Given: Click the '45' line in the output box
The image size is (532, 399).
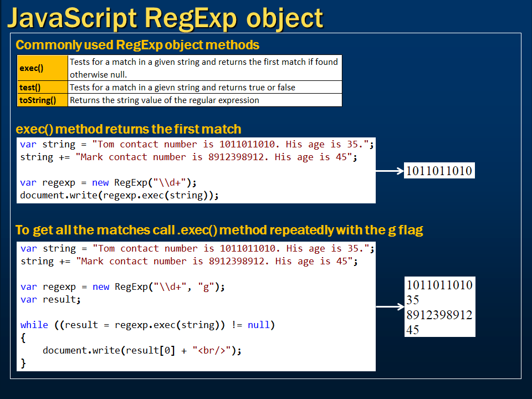Looking at the screenshot, I should (x=412, y=329).
